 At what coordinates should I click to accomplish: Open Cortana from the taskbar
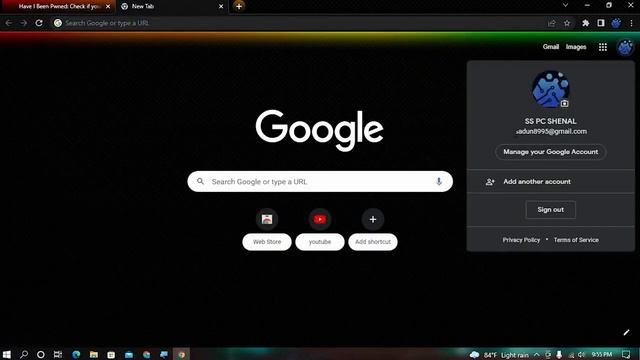41,354
